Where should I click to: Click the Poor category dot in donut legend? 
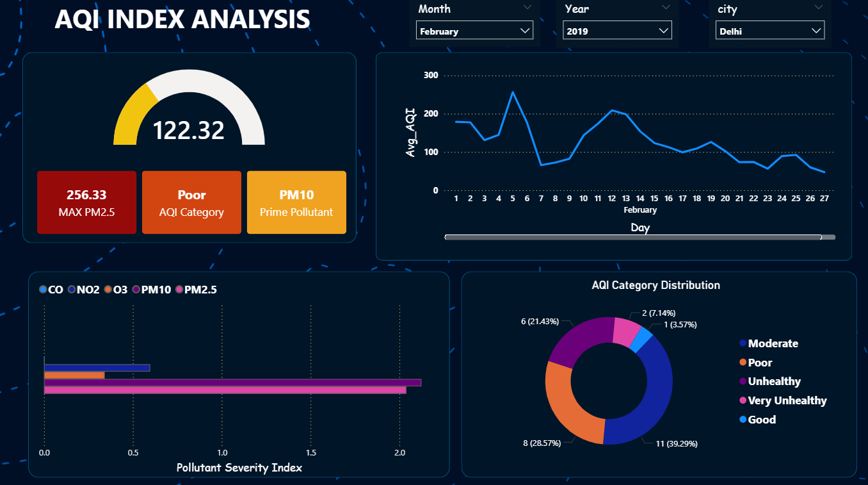pos(743,363)
